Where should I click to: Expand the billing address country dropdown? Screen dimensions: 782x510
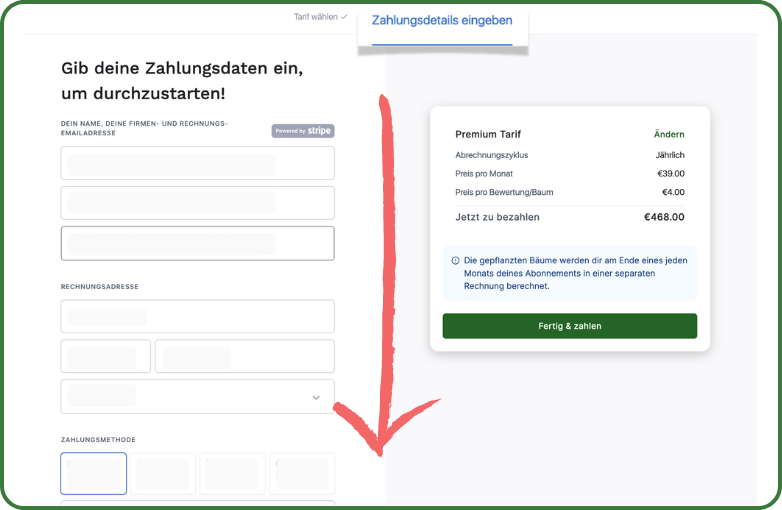pyautogui.click(x=197, y=397)
